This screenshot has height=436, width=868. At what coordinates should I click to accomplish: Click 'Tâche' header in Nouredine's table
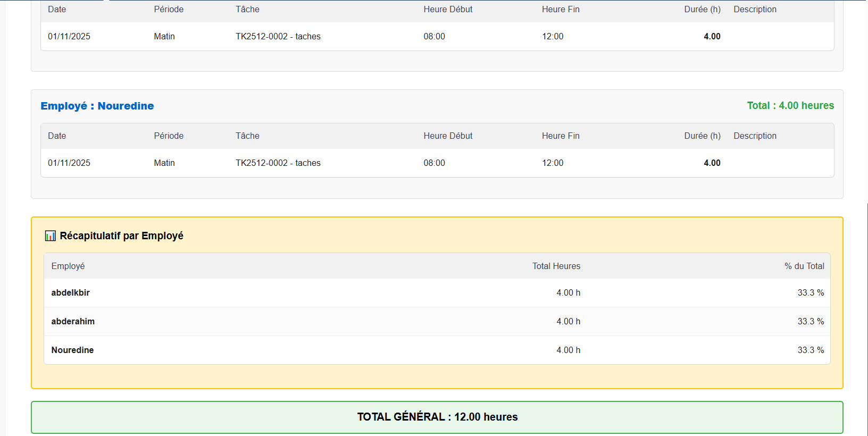coord(247,136)
